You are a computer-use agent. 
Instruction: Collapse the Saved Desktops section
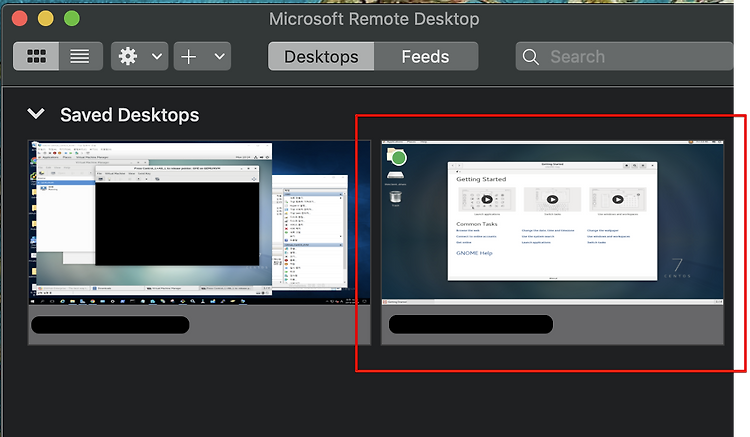click(x=36, y=114)
